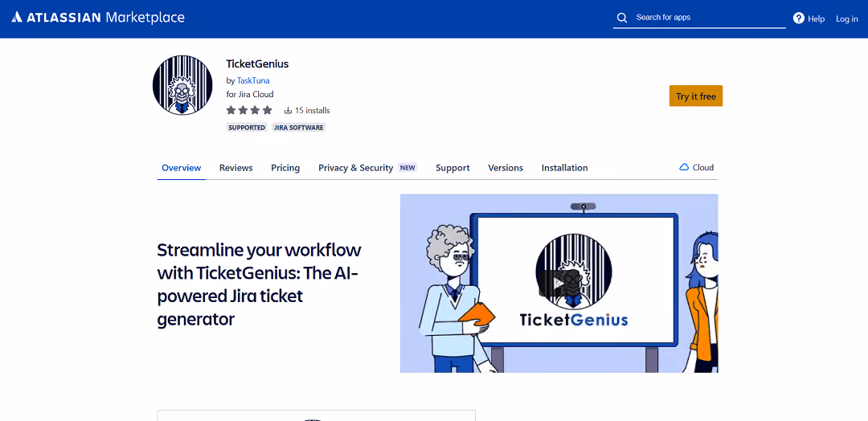Open the Help question mark icon

coord(798,18)
